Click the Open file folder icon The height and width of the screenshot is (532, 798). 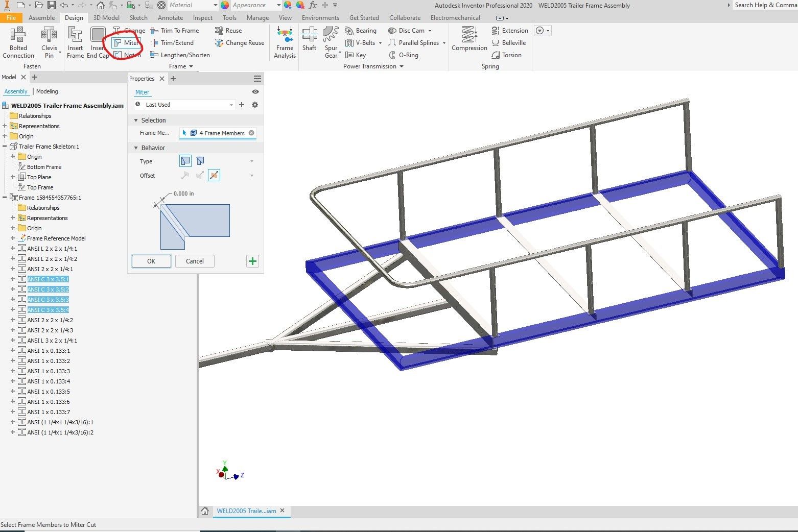tap(40, 5)
